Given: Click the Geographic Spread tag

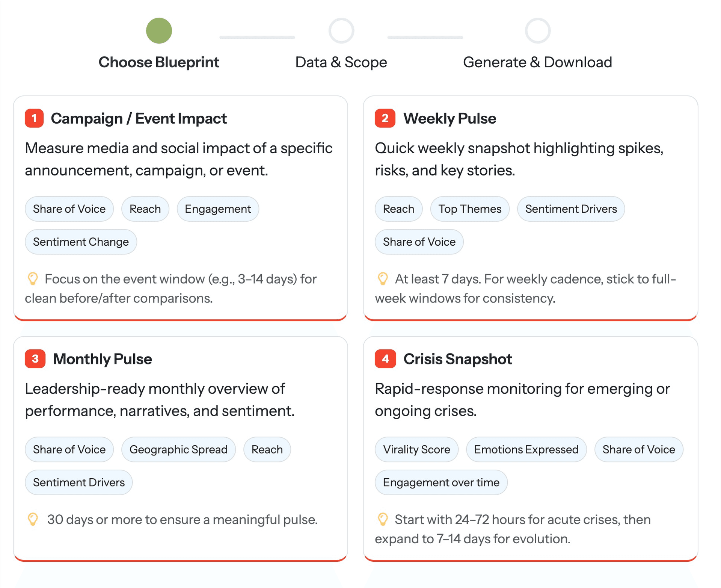Looking at the screenshot, I should [178, 449].
